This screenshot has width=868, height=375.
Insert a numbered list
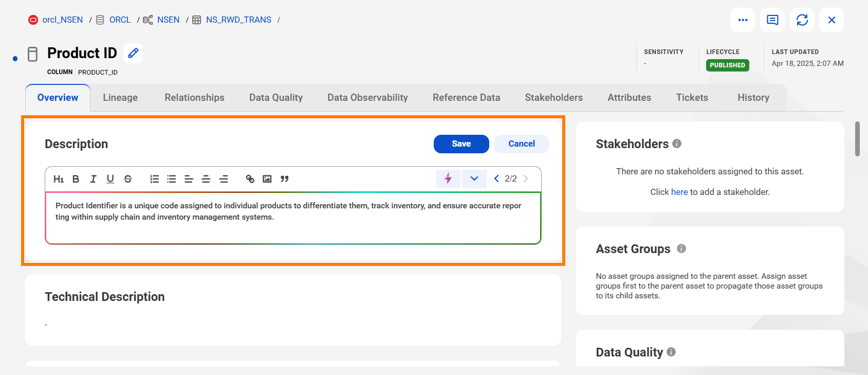click(154, 179)
